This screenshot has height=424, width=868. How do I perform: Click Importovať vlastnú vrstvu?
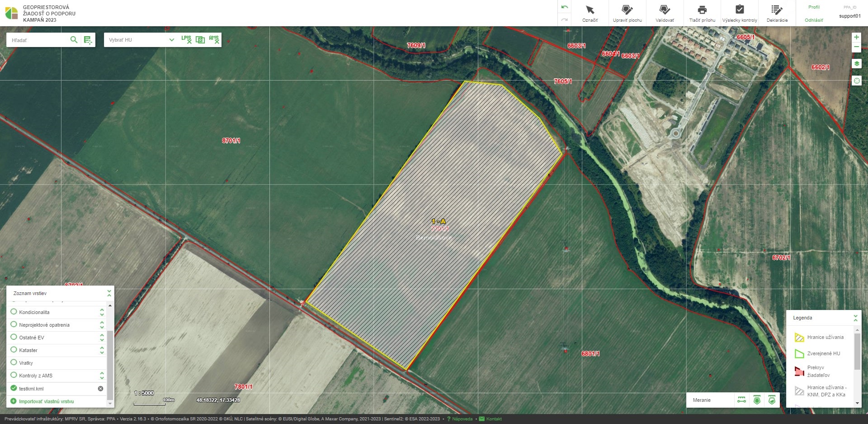pos(46,401)
